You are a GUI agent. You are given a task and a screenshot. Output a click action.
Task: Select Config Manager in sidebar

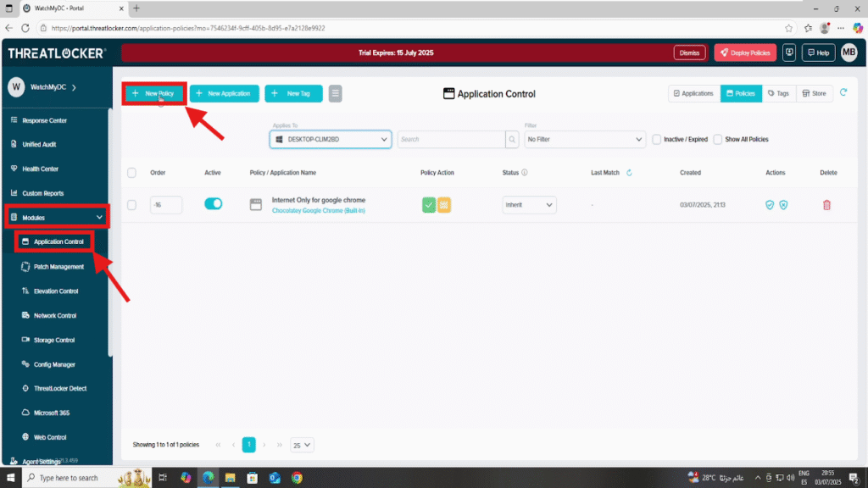click(x=54, y=364)
